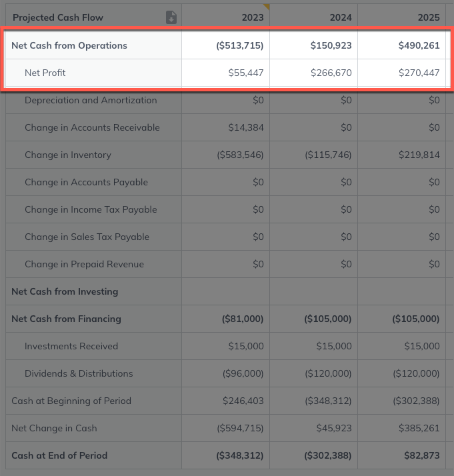Click the Net Change in Cash label
Viewport: 454px width, 476px height.
[54, 428]
